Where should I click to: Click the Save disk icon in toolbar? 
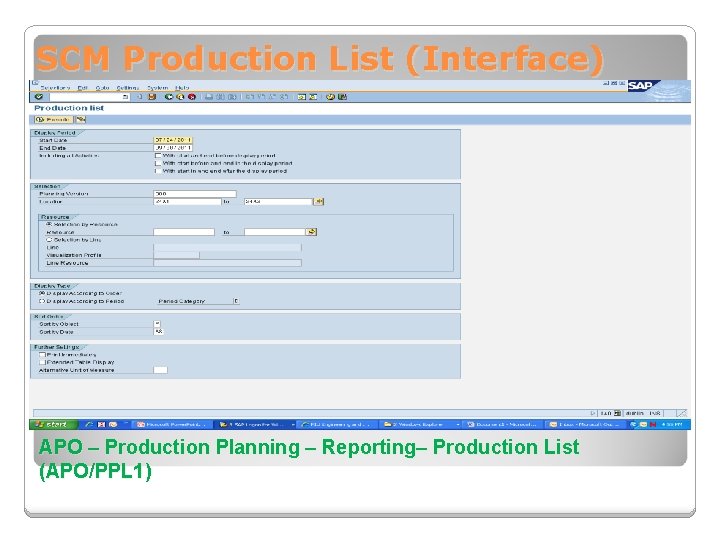152,97
